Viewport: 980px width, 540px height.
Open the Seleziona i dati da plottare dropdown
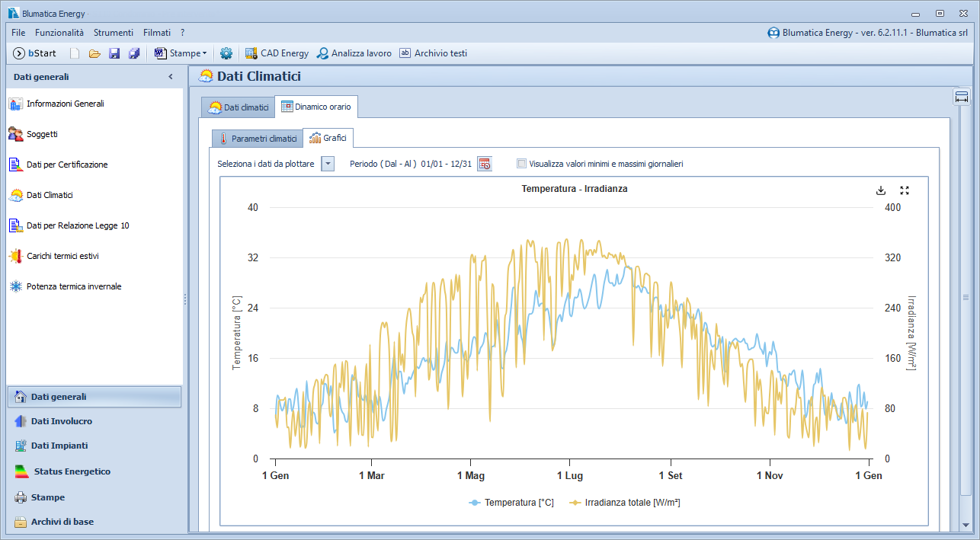coord(328,164)
